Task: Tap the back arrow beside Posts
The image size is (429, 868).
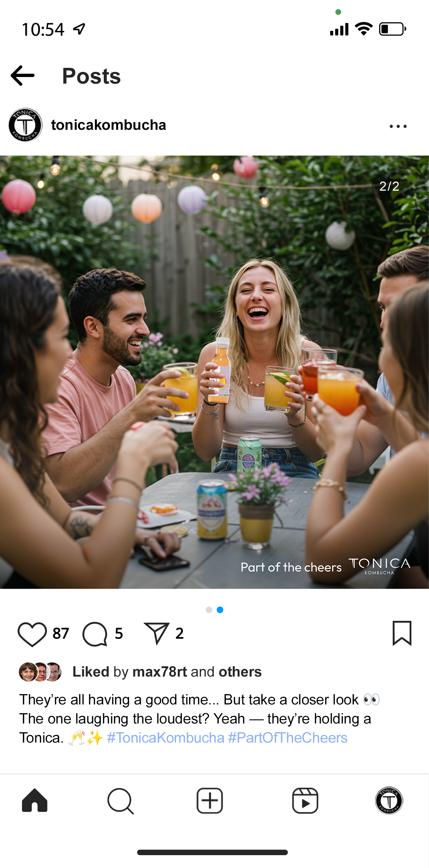Action: click(23, 76)
